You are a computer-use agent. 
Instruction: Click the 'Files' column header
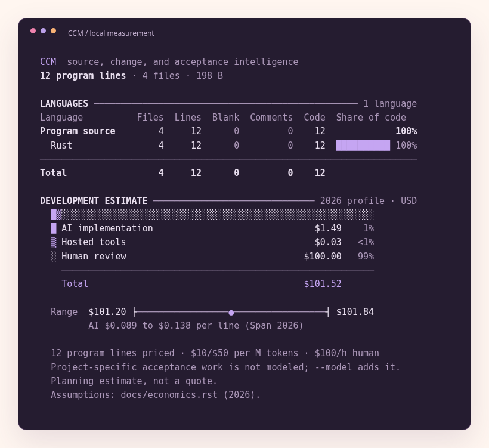click(150, 118)
